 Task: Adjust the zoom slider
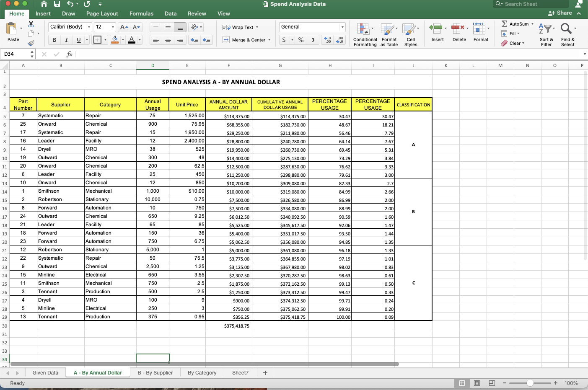click(530, 383)
